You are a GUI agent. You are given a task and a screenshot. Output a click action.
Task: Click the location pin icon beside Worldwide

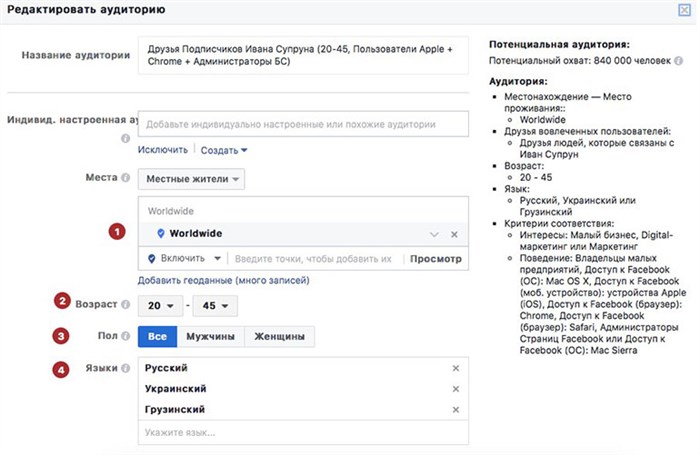(161, 233)
